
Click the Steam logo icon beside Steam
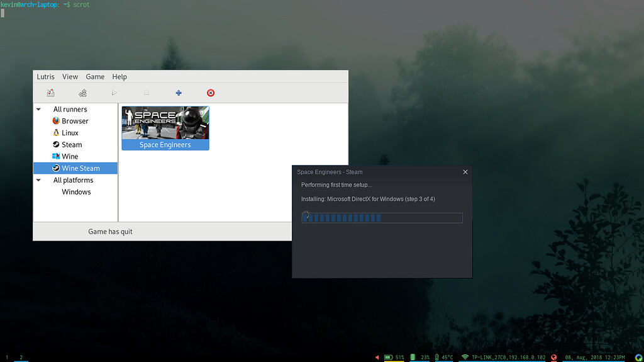coord(56,144)
